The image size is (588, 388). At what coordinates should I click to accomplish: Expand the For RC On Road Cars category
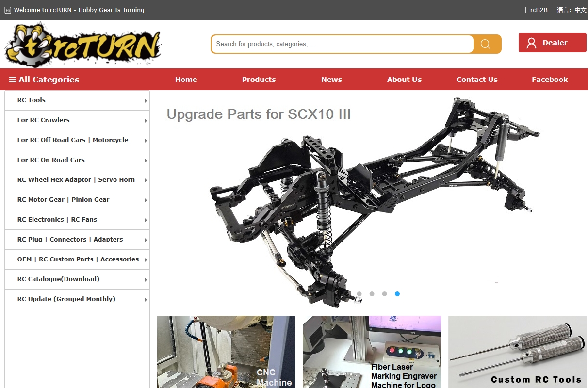point(77,160)
